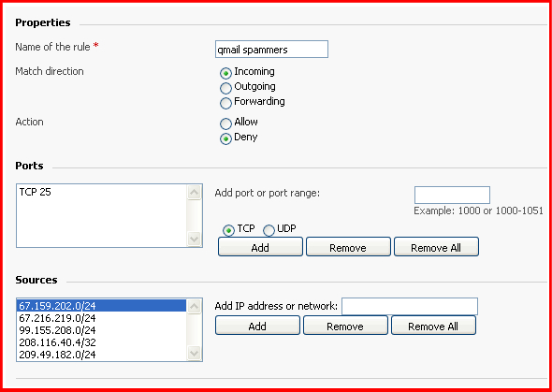The height and width of the screenshot is (392, 552).
Task: Select the Deny action radio button
Action: pos(225,138)
